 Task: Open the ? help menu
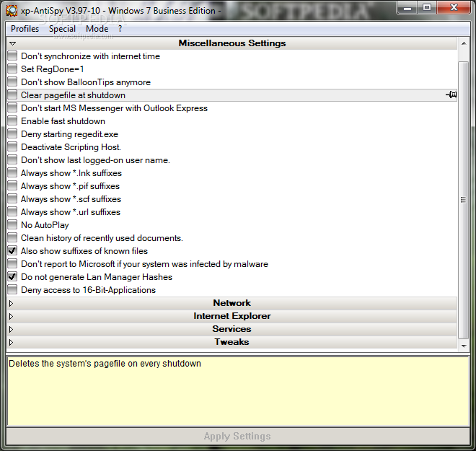pos(120,29)
